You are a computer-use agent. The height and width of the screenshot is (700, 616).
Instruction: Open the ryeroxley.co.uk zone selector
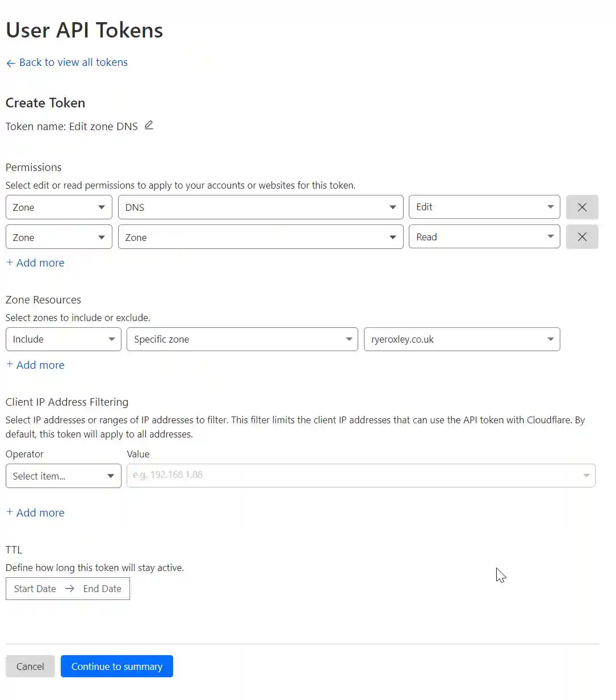(462, 339)
